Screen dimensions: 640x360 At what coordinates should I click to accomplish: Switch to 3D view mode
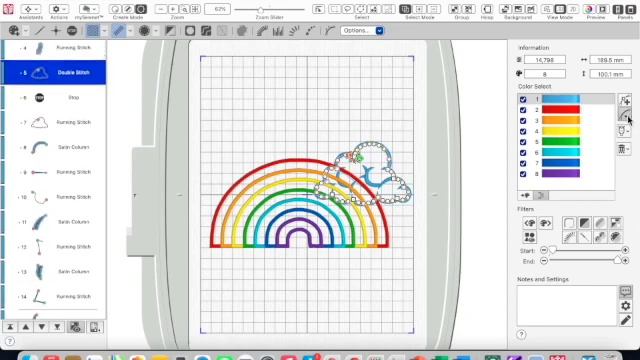pyautogui.click(x=560, y=9)
